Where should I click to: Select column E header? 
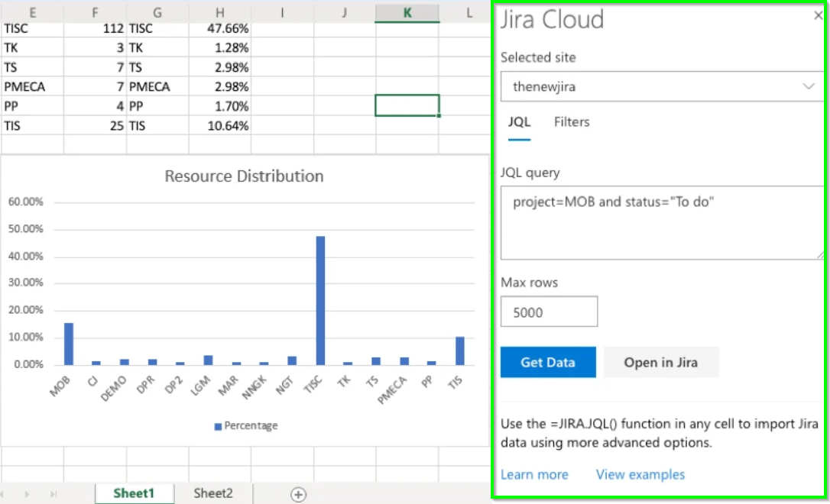(x=32, y=13)
